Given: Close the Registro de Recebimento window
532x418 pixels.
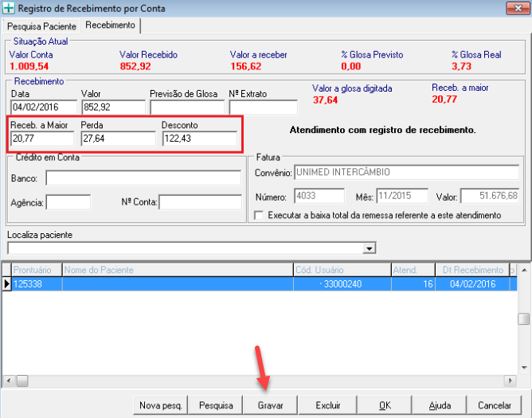Looking at the screenshot, I should click(518, 8).
